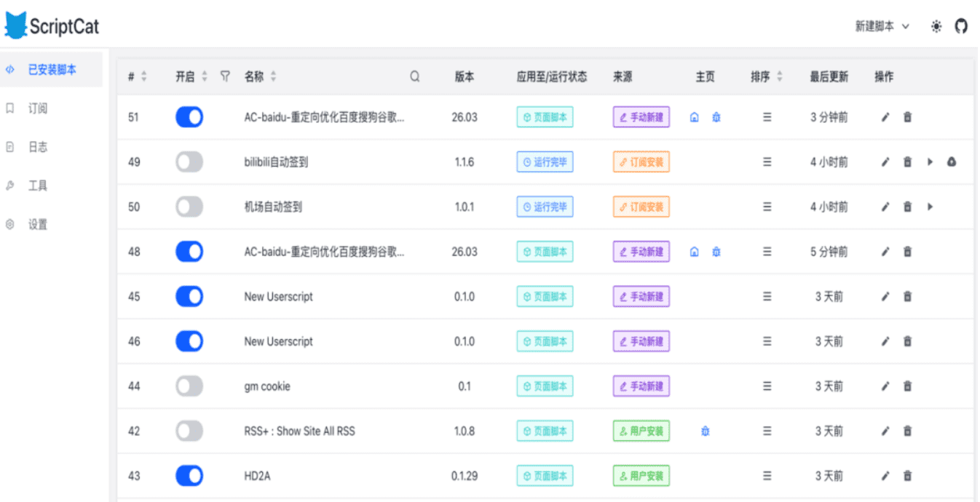The height and width of the screenshot is (502, 980).
Task: Click 运行完毕 status tag for 机场自动签到
Action: [545, 207]
